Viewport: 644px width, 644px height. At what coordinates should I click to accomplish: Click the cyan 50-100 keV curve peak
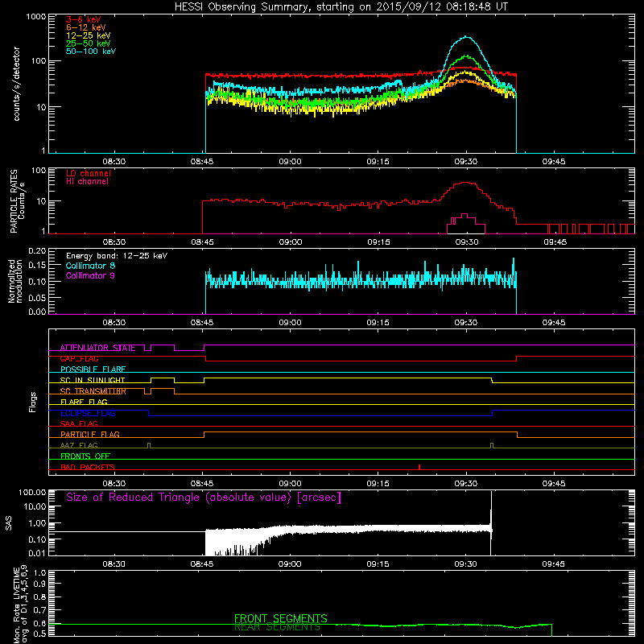[x=466, y=37]
